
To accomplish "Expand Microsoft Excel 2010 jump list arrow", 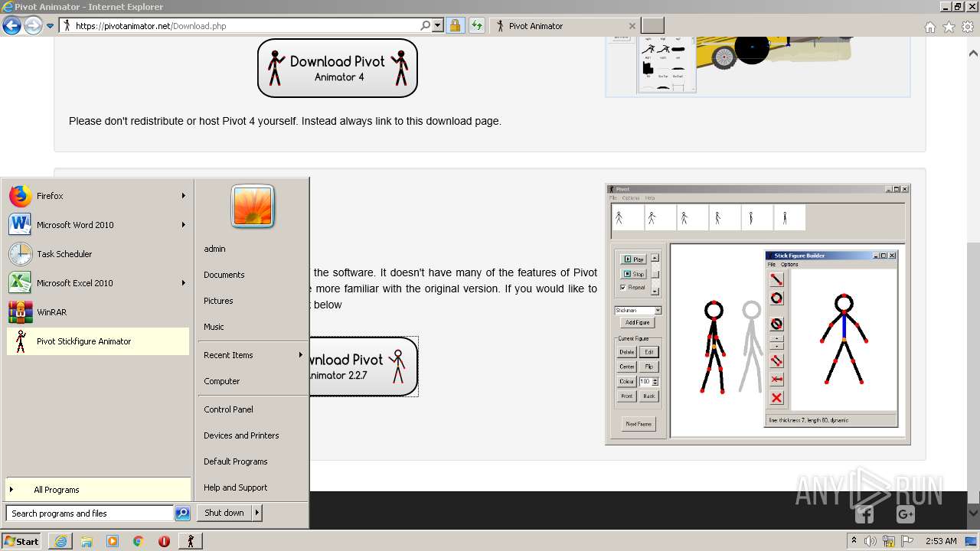I will 183,283.
